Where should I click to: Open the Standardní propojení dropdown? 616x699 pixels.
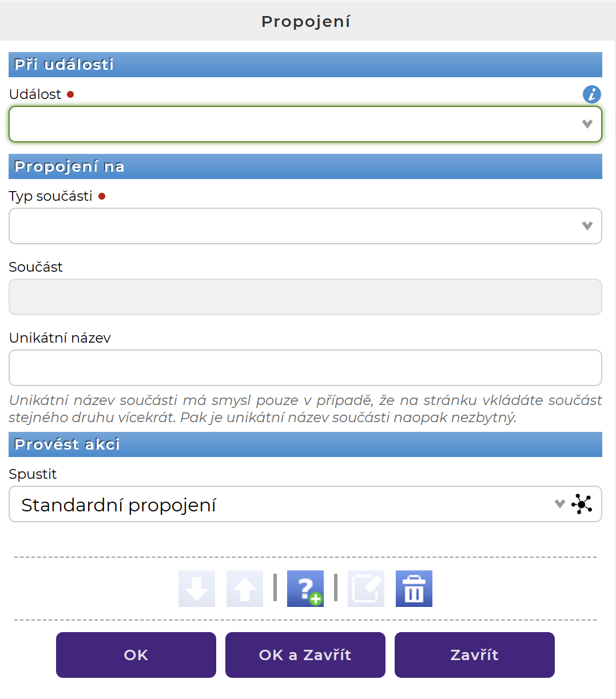(286, 504)
